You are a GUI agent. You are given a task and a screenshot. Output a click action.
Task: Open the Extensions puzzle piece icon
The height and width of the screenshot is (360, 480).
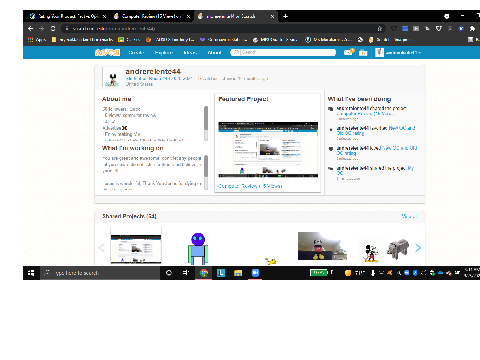[472, 29]
